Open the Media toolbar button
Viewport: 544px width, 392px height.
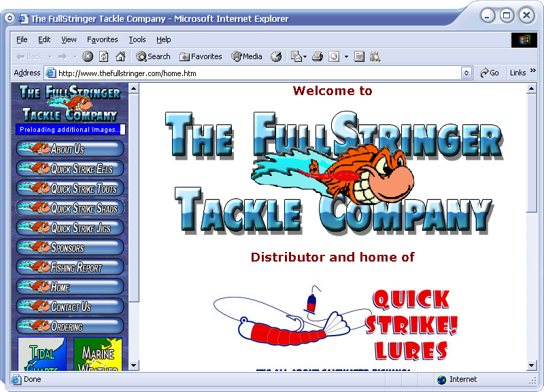pos(247,56)
